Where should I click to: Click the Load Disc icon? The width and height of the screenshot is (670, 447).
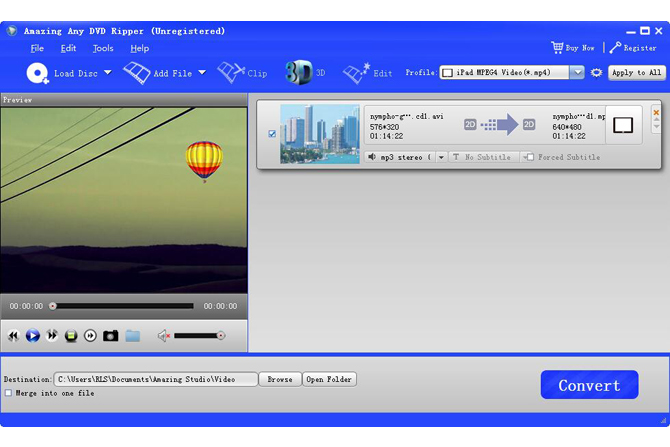pyautogui.click(x=38, y=72)
